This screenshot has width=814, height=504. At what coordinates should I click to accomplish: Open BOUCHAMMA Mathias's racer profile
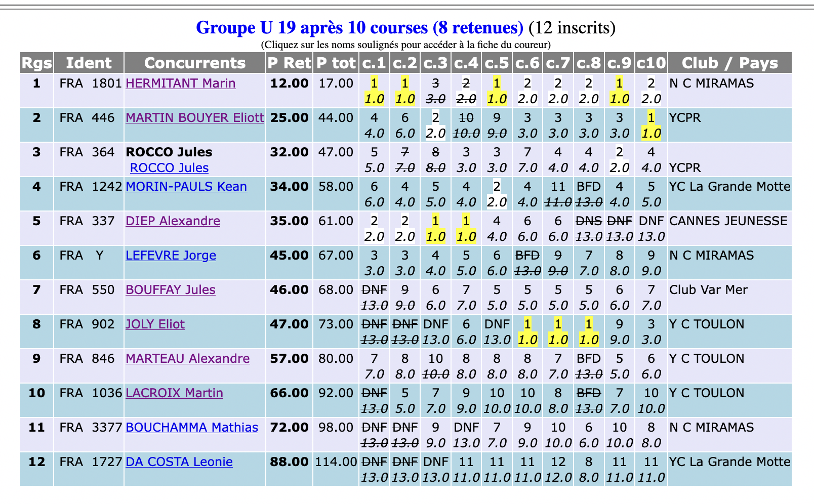coord(192,427)
